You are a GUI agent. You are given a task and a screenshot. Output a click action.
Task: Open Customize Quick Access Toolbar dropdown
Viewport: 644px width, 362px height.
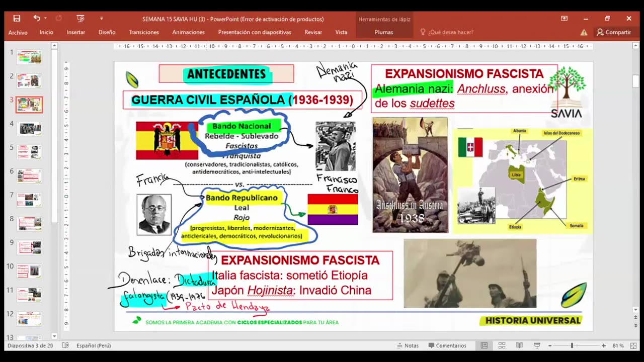tap(101, 19)
